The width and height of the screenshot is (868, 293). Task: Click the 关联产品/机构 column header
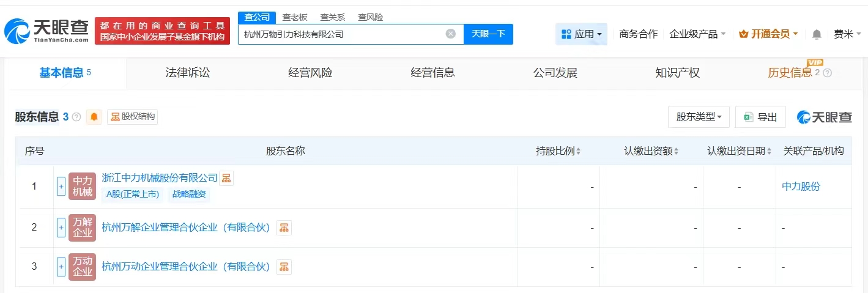[x=814, y=151]
